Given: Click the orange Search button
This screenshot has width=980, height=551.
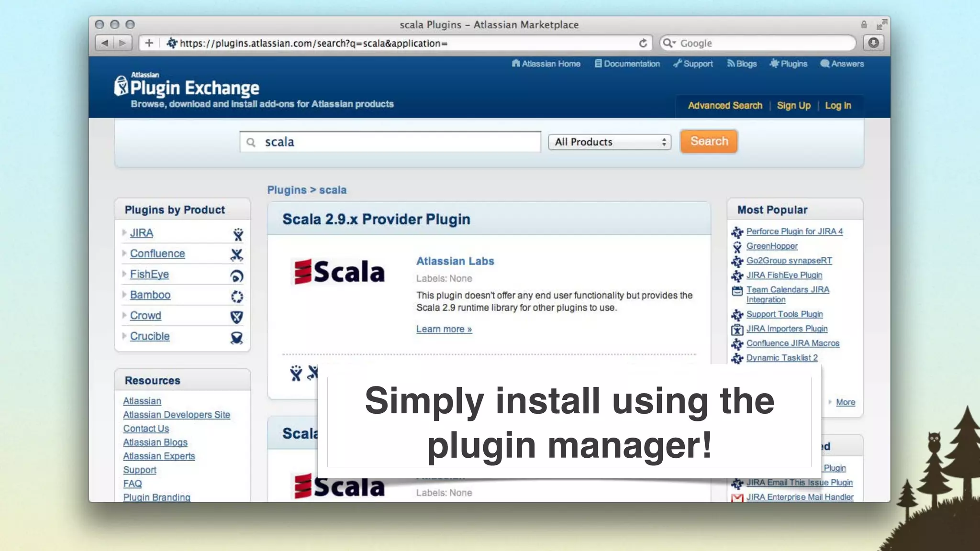Looking at the screenshot, I should [709, 142].
